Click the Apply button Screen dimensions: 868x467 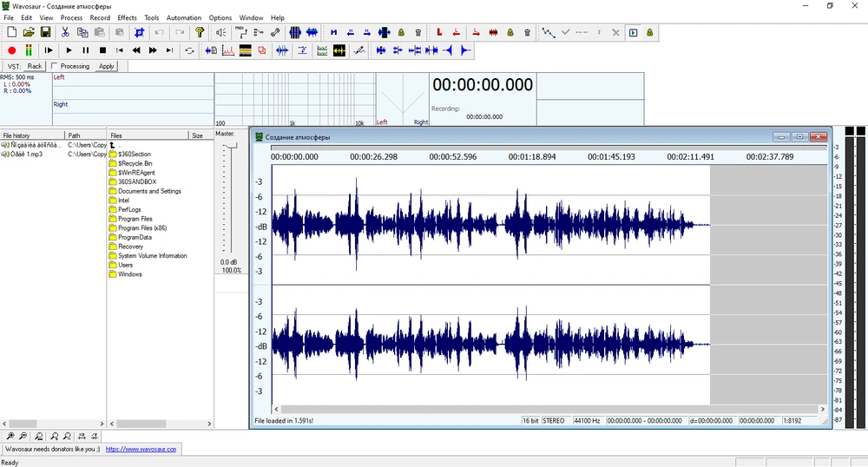tap(106, 66)
